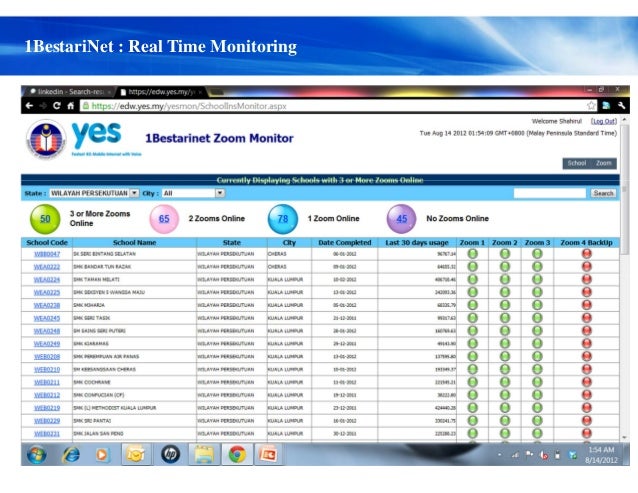
Task: Open the HP icon in the taskbar
Action: tap(170, 454)
